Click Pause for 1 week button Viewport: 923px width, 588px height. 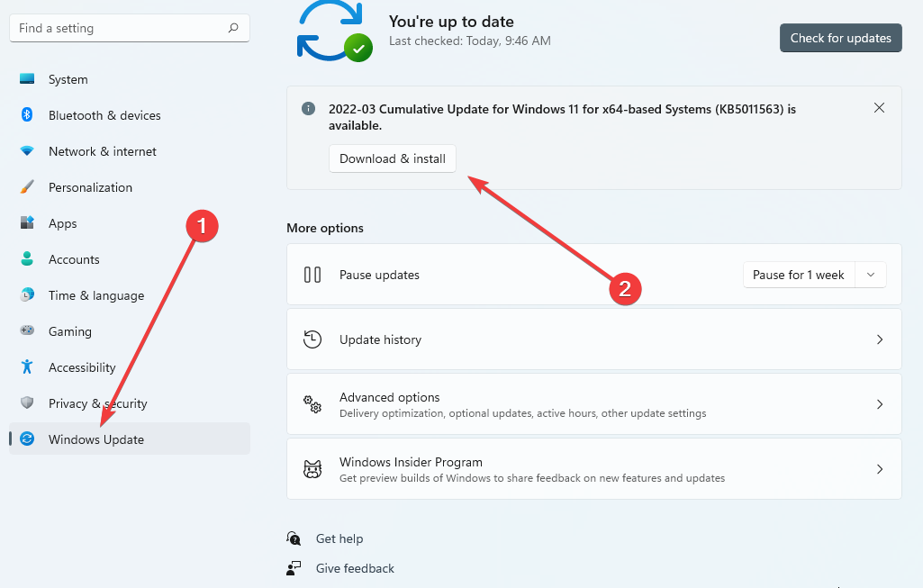click(799, 275)
